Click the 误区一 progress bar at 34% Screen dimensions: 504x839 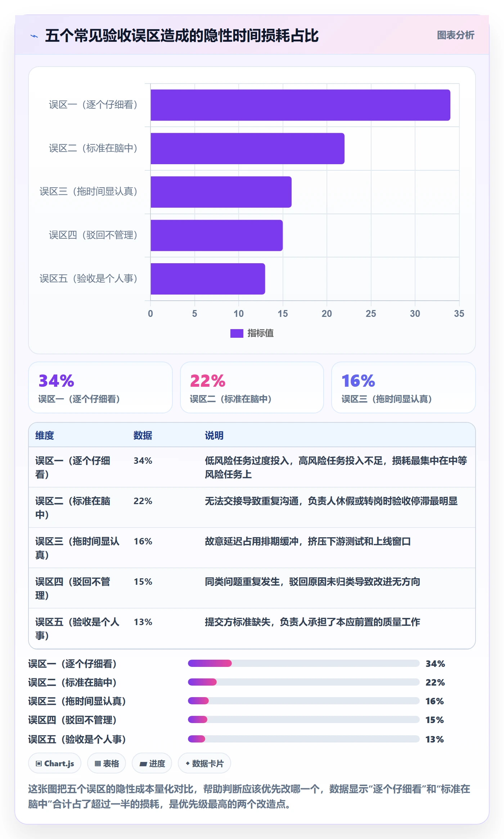[x=303, y=663]
